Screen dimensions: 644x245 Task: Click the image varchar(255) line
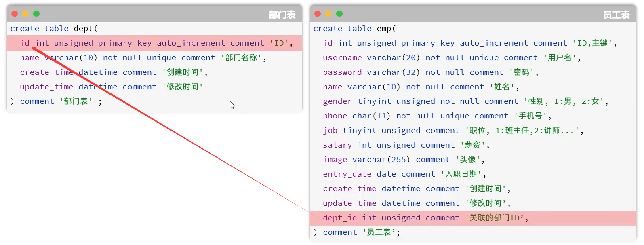point(403,160)
